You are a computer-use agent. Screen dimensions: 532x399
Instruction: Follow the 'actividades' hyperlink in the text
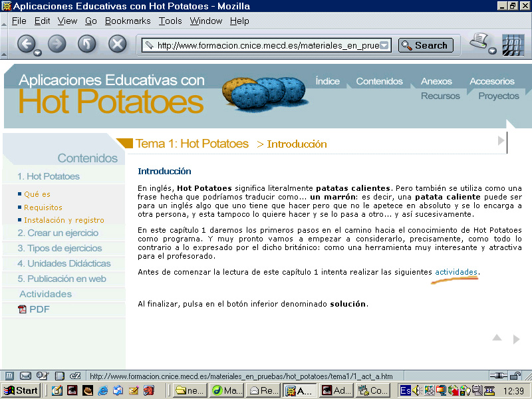point(456,272)
